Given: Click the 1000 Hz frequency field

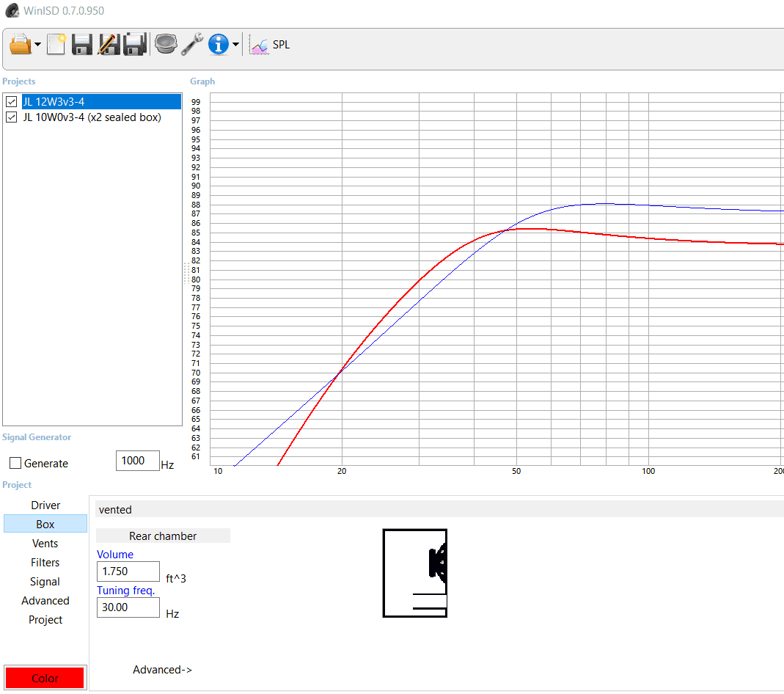Looking at the screenshot, I should coord(137,461).
